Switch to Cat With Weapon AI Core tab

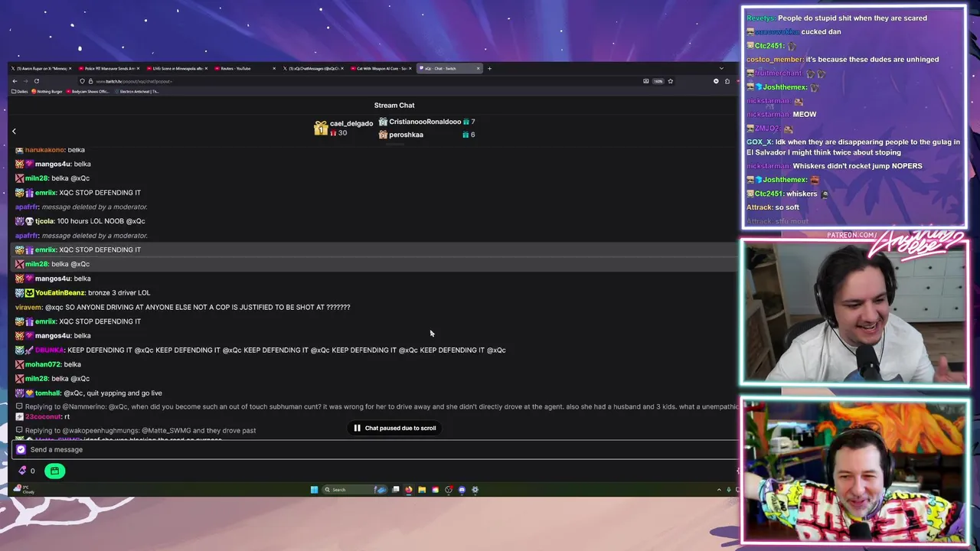pyautogui.click(x=381, y=68)
